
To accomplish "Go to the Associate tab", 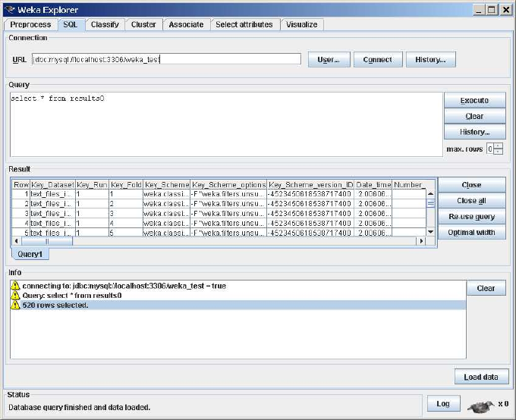I will (186, 25).
